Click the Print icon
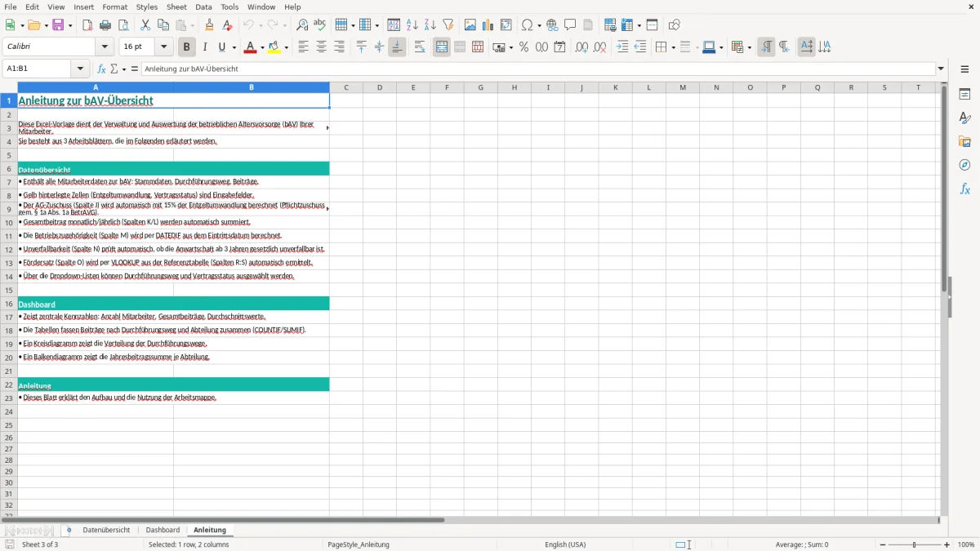Screen dimensions: 980x551 pyautogui.click(x=105, y=25)
